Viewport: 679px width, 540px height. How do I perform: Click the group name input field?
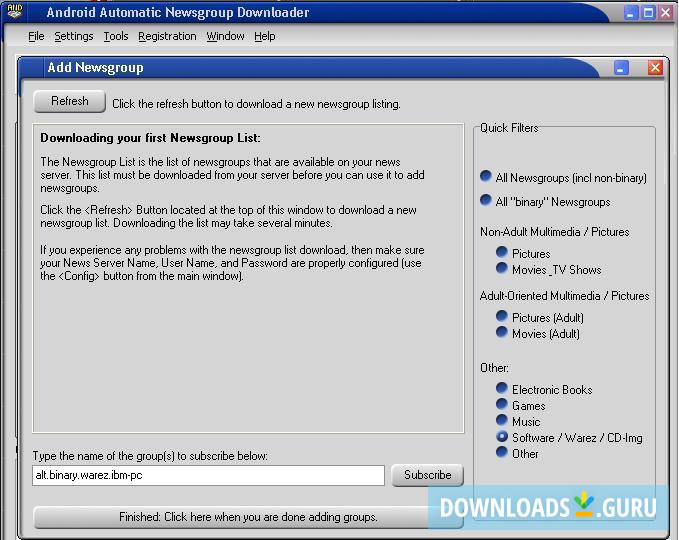click(x=208, y=475)
